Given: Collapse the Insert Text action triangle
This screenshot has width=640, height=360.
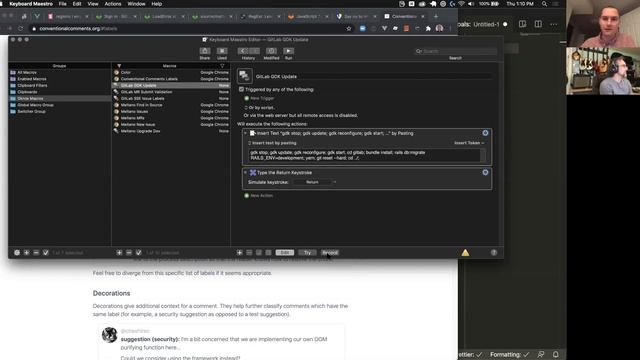Looking at the screenshot, I should click(x=245, y=133).
